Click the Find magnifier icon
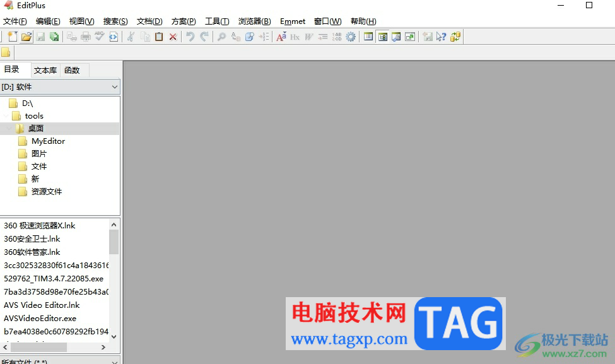The height and width of the screenshot is (364, 615). click(221, 37)
